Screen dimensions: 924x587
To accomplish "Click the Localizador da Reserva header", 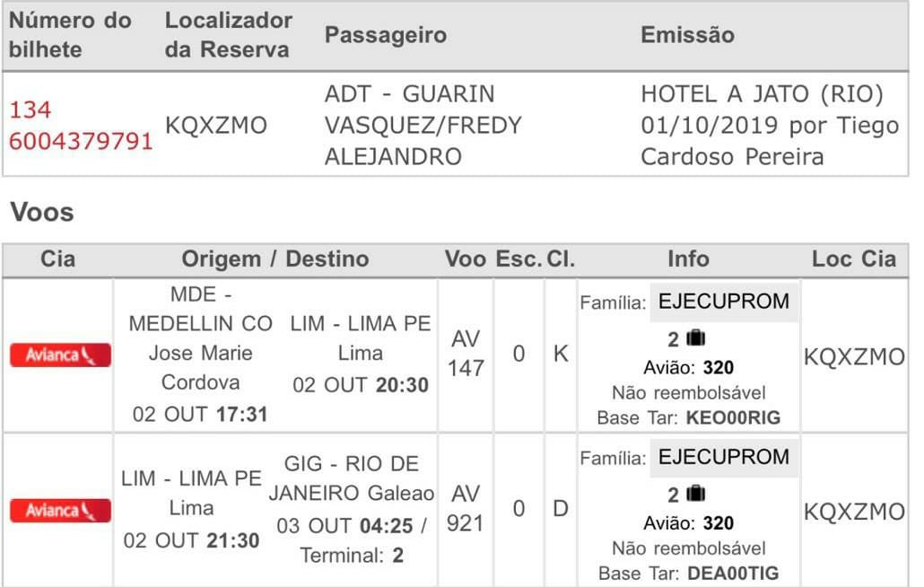I will [228, 35].
